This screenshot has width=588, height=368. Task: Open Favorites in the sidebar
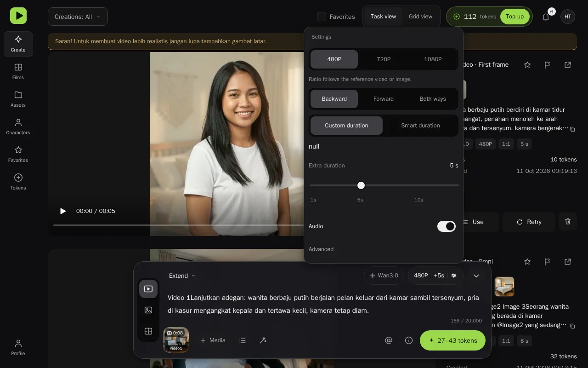pyautogui.click(x=18, y=155)
